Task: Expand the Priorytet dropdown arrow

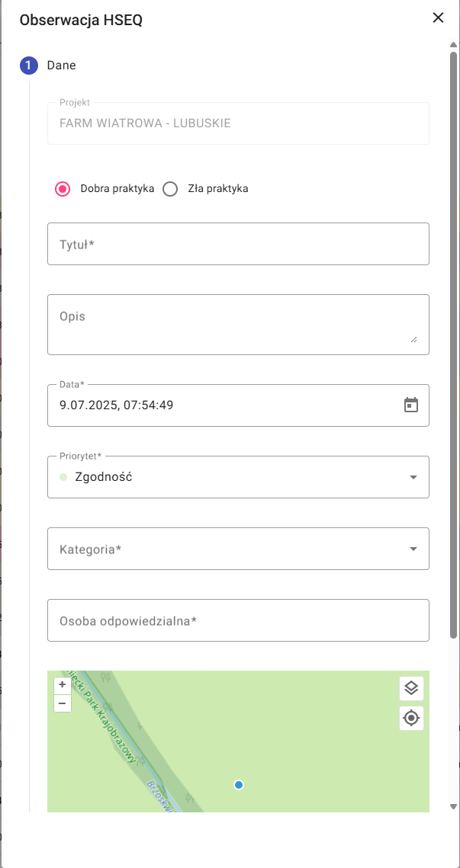Action: 413,477
